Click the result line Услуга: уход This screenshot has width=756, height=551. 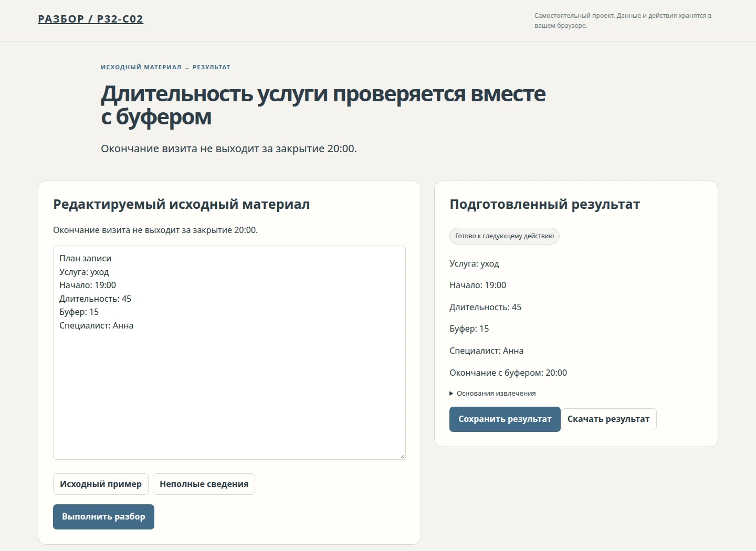click(474, 263)
